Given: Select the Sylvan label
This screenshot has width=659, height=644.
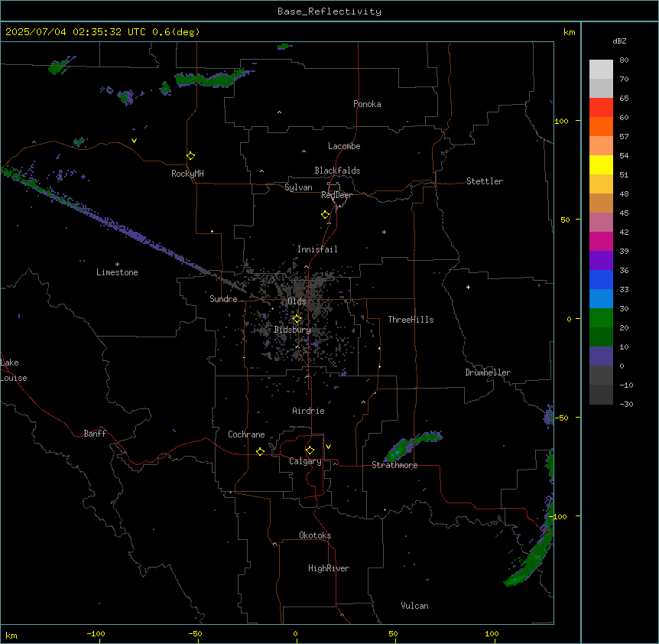Looking at the screenshot, I should pyautogui.click(x=298, y=187).
